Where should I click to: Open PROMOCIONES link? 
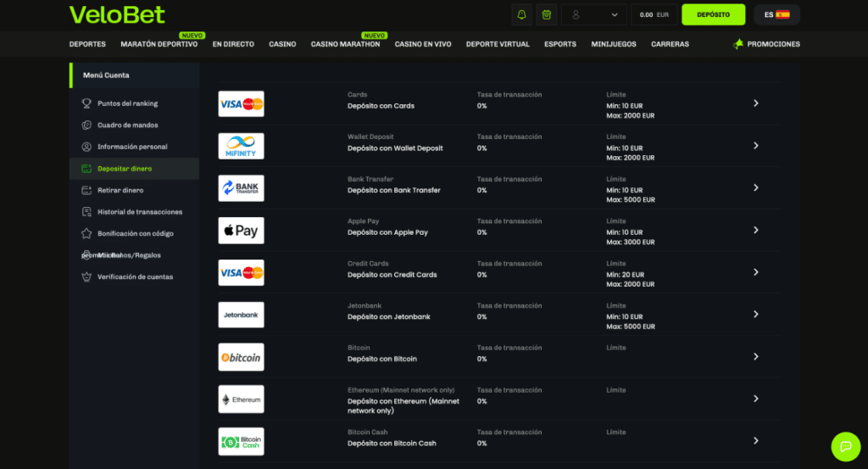(x=773, y=44)
